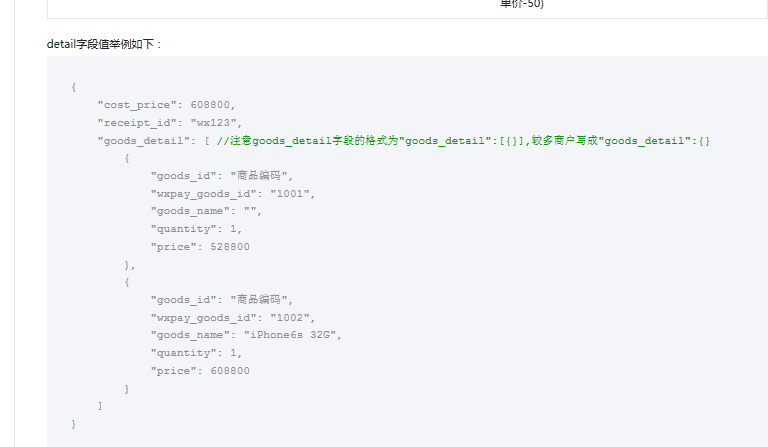
Task: Click the closing square bracket of goods_detail array
Action: click(x=100, y=406)
